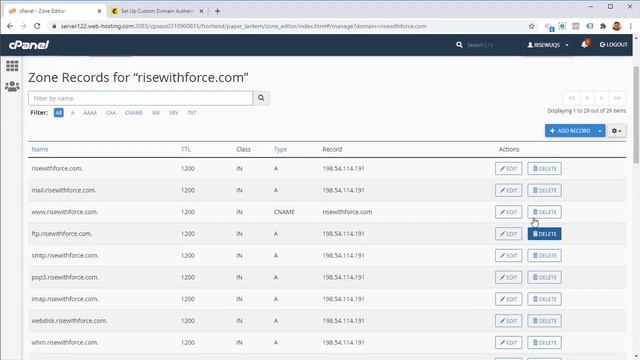Edit the www.risewithforce.com. CNAME record
Viewport: 640px width, 360px height.
tap(509, 212)
